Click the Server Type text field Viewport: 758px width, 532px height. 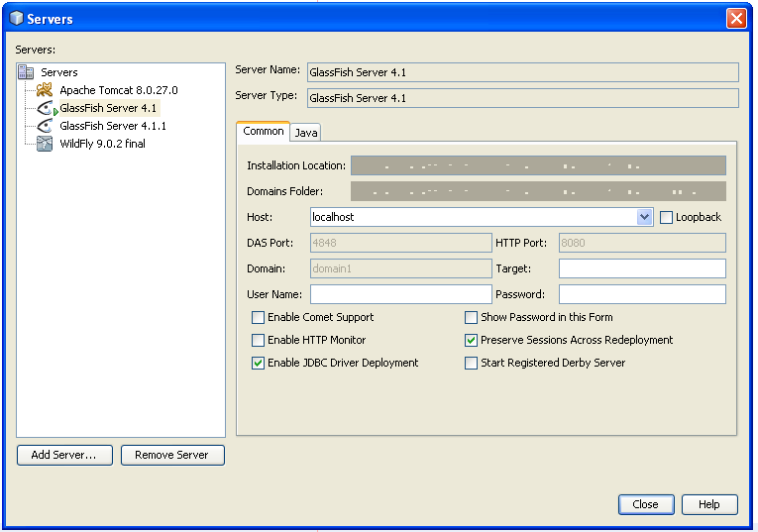[523, 98]
